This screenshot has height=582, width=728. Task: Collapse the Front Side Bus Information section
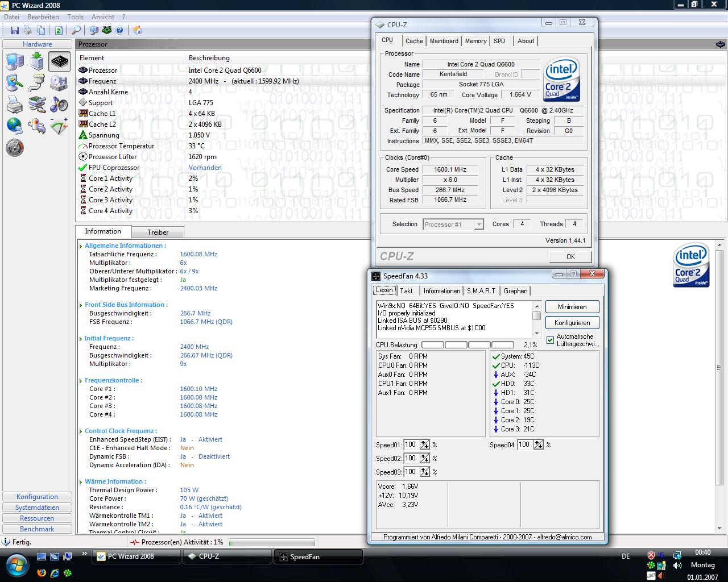pyautogui.click(x=81, y=305)
